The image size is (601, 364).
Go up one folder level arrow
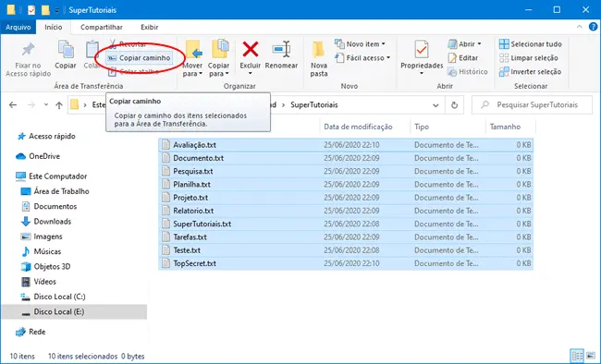58,105
